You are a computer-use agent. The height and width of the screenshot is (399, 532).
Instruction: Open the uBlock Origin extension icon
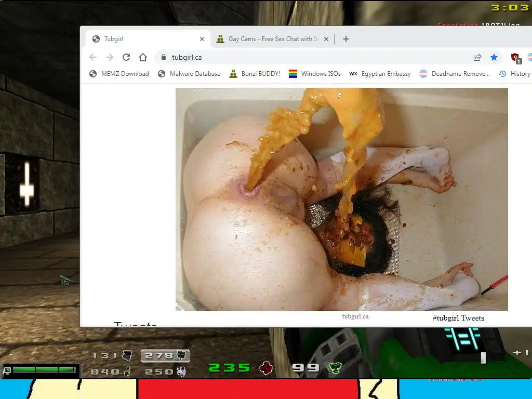coord(516,58)
